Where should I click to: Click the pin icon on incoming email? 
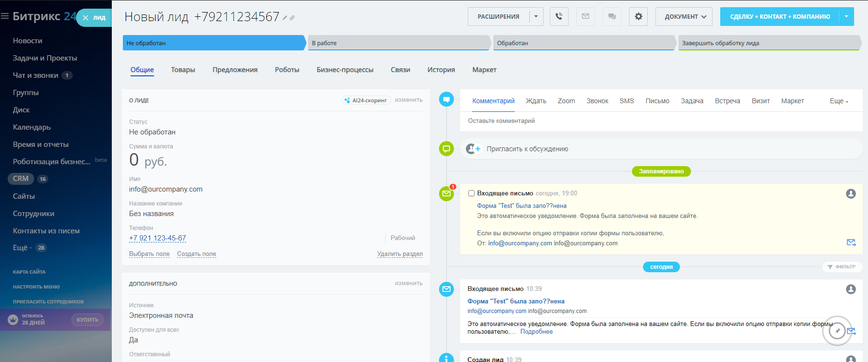tap(837, 331)
